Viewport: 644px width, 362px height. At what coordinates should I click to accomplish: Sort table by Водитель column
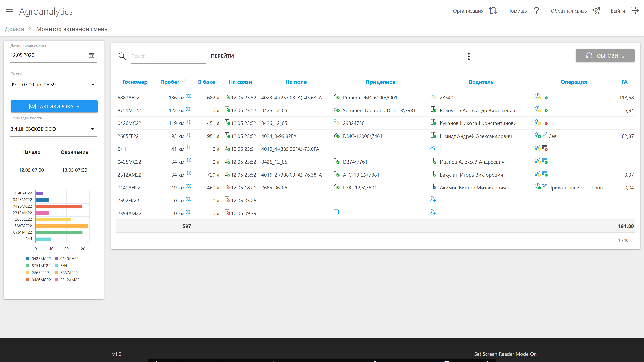click(481, 82)
